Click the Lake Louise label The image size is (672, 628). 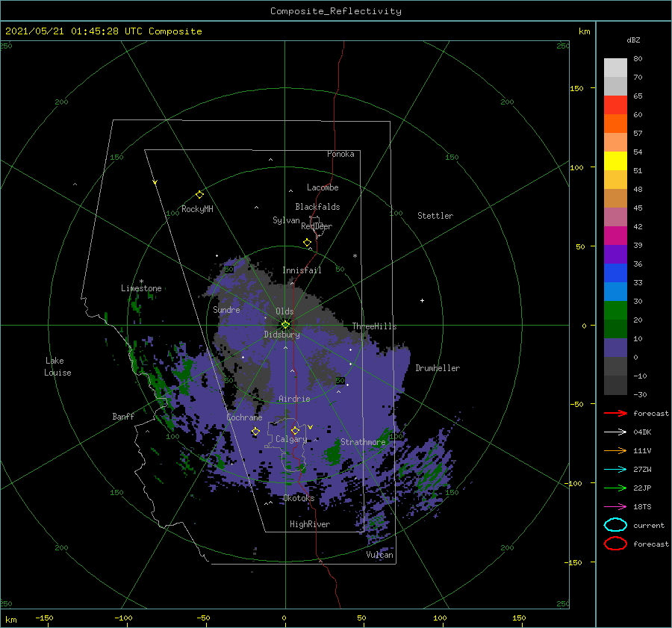tap(57, 367)
